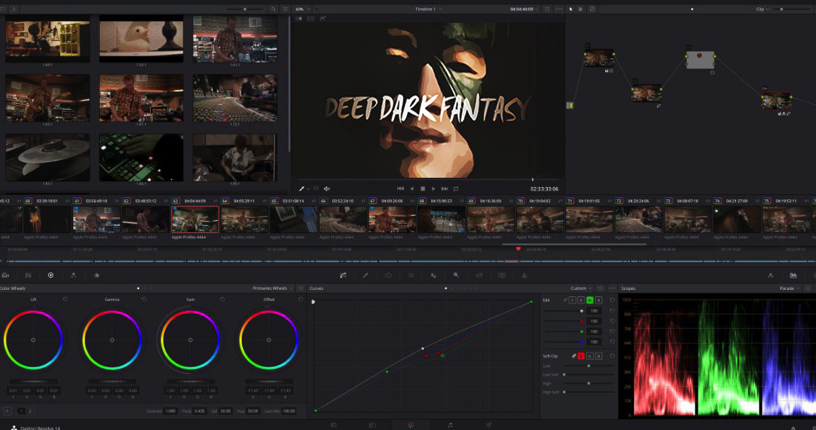This screenshot has height=430, width=816.
Task: Select the gray corrector node in node editor
Action: click(x=700, y=60)
